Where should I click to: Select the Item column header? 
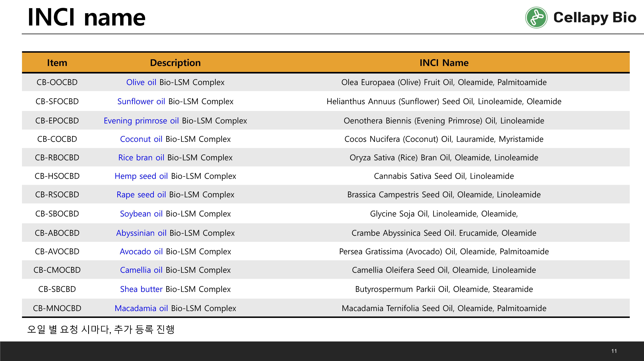click(x=57, y=63)
